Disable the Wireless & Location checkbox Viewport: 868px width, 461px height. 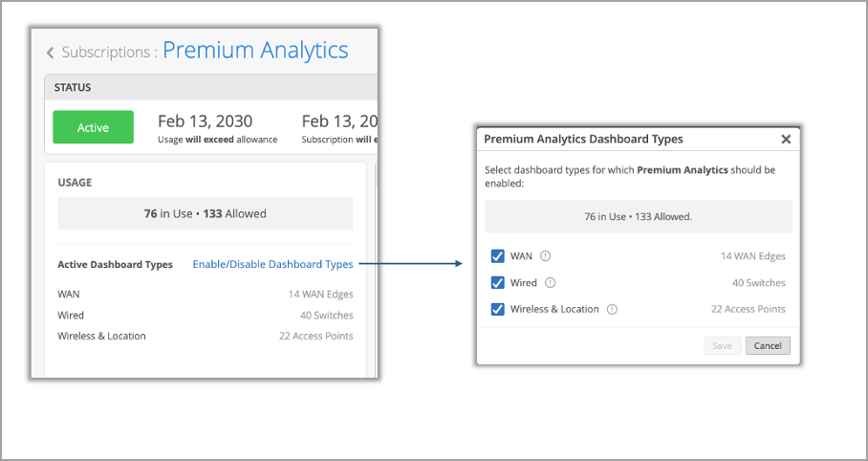497,310
